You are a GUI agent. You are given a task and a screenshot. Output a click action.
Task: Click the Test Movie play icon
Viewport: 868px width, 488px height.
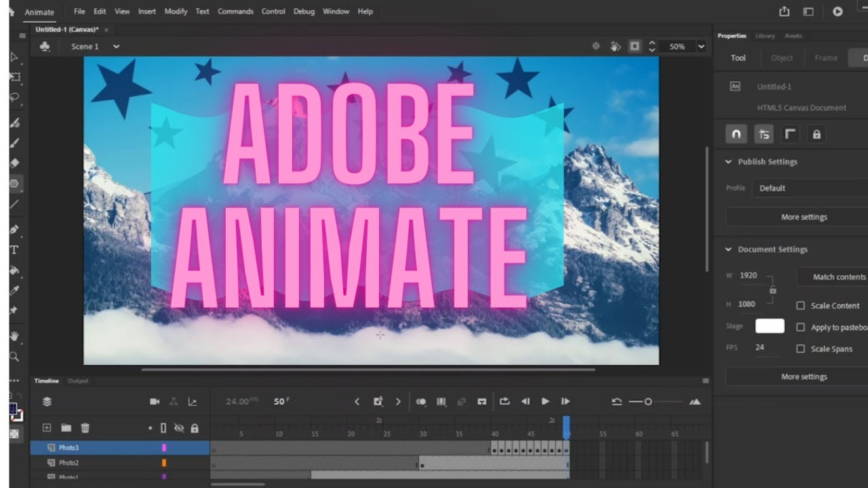(x=838, y=12)
